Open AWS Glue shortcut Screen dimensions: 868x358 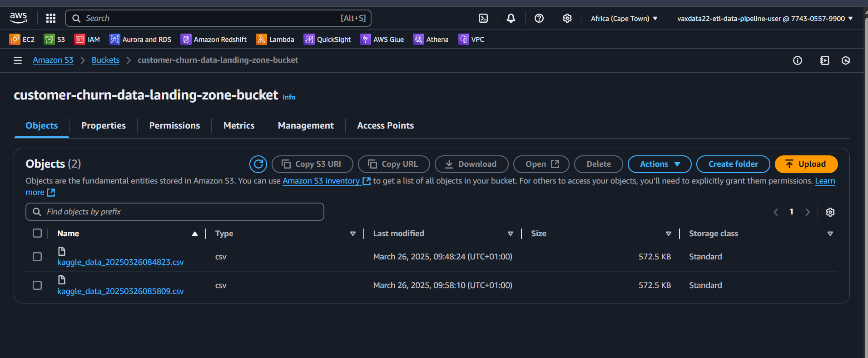382,40
